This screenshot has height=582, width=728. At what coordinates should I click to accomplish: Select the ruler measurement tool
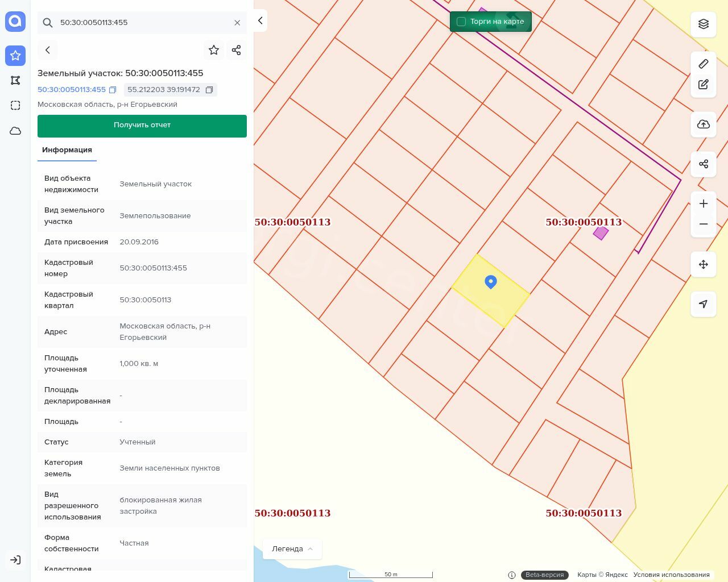[x=704, y=64]
